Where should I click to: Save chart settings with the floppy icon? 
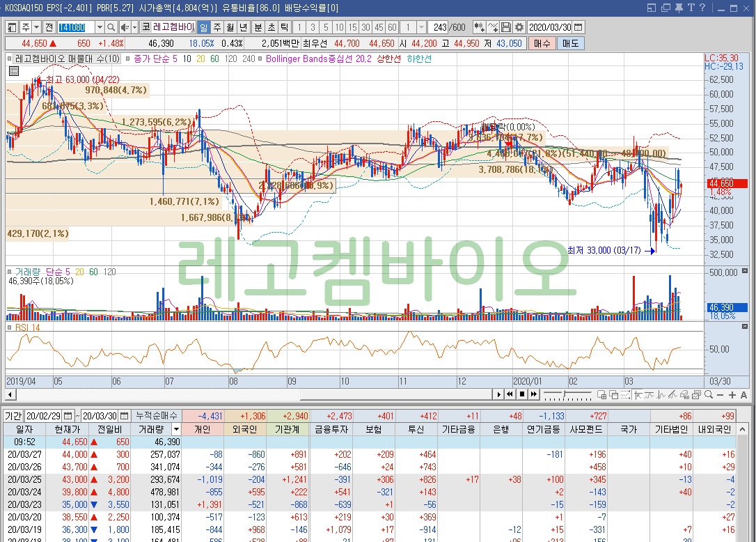click(x=506, y=27)
